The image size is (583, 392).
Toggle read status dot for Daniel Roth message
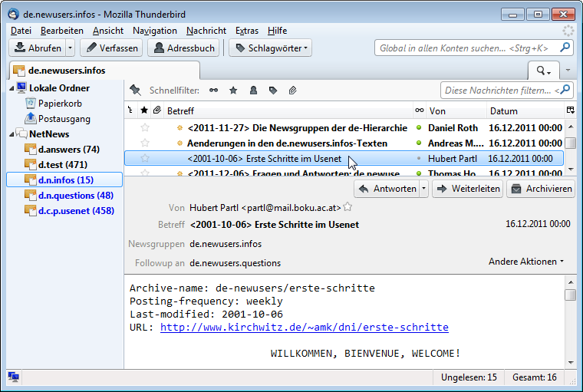pos(419,127)
